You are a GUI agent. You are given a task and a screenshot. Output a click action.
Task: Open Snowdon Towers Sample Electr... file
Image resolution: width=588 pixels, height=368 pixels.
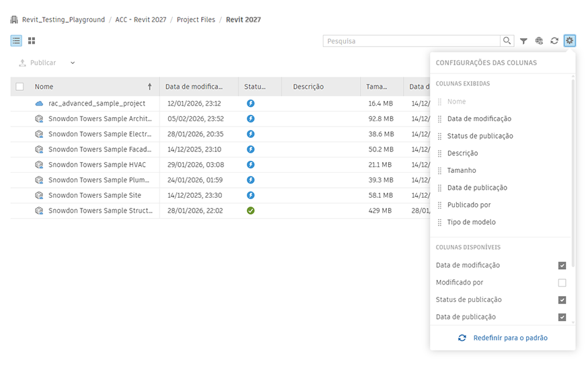pos(100,134)
